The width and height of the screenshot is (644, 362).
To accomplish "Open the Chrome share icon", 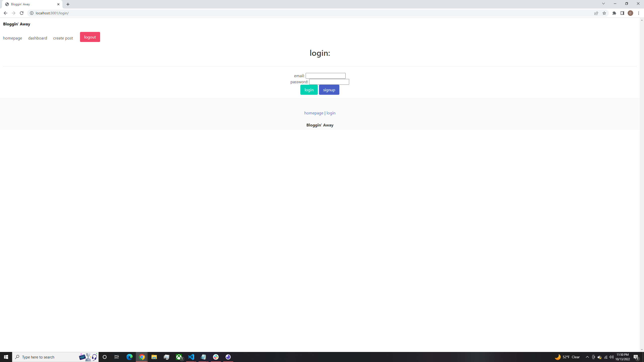I will pyautogui.click(x=596, y=13).
